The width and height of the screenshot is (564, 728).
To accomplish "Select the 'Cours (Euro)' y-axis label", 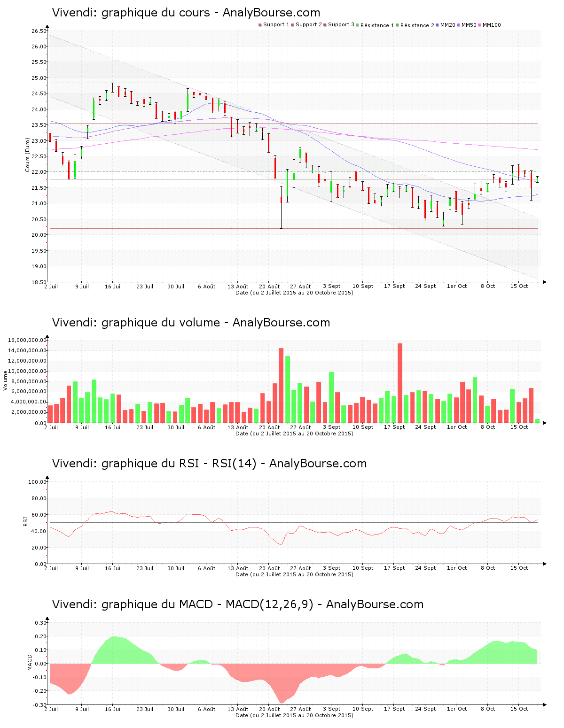I will tap(28, 155).
